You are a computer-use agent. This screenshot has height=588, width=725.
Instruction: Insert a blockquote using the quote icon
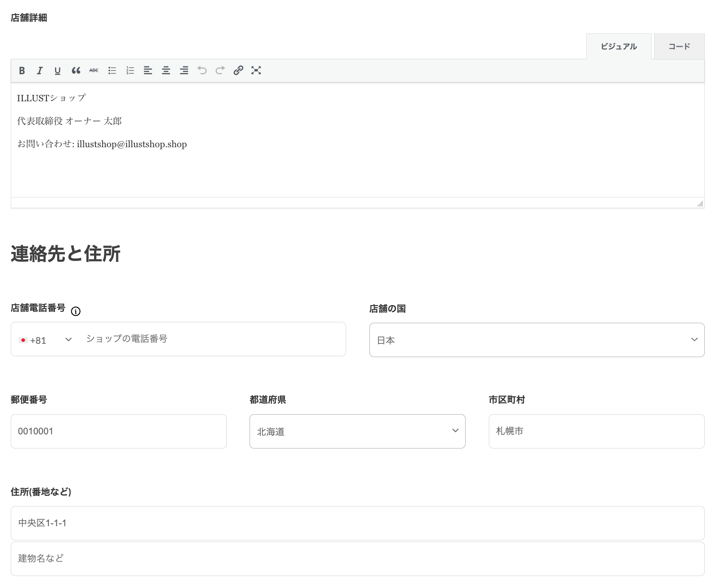pyautogui.click(x=76, y=71)
